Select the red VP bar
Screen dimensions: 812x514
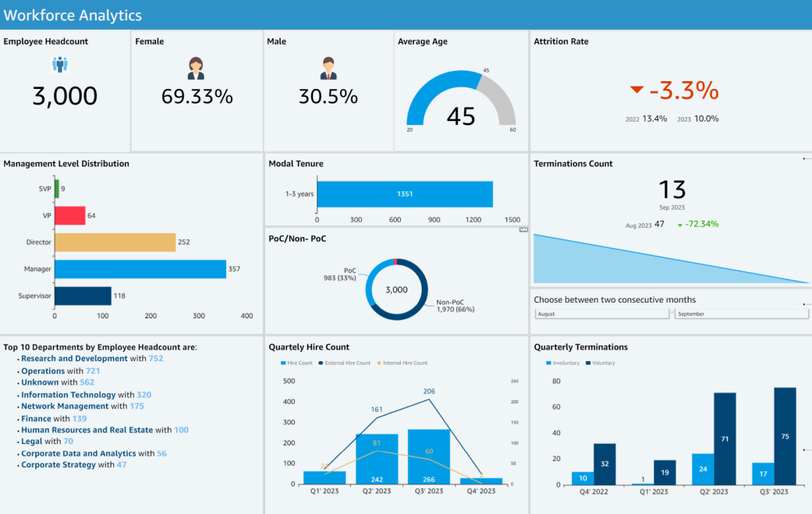click(x=70, y=215)
